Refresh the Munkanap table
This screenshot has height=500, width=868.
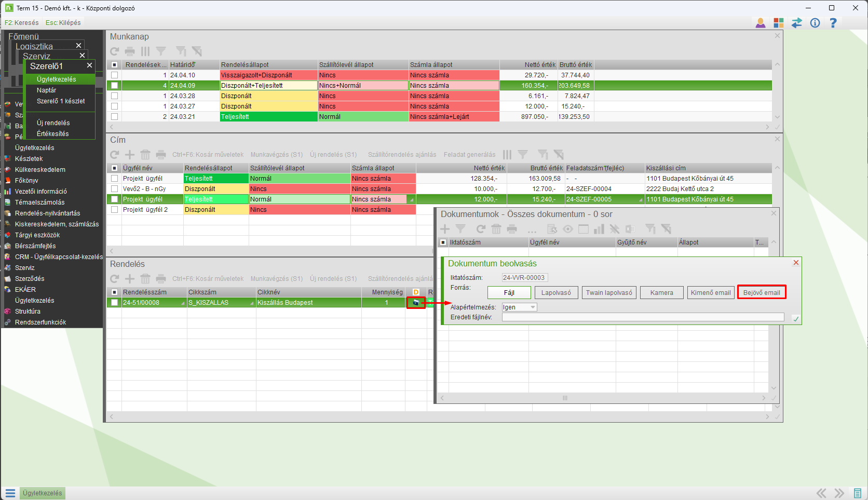pos(115,51)
